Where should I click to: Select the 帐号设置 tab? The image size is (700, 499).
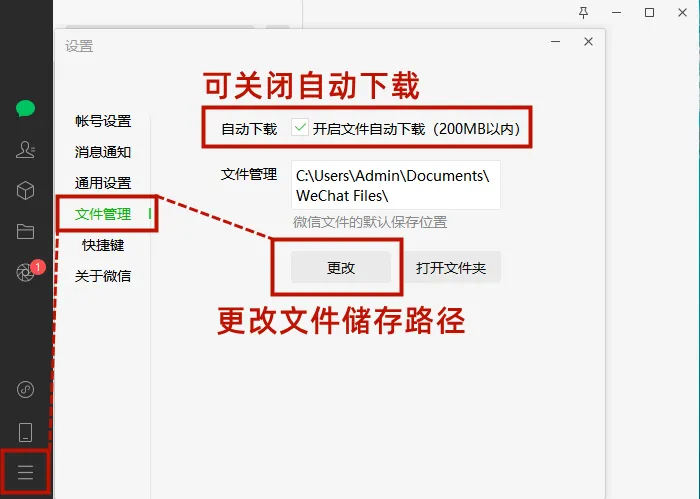pos(103,121)
